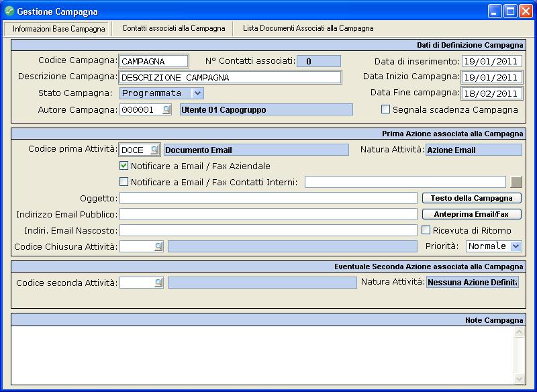
Task: Click the Testo della Campagna button
Action: [472, 198]
